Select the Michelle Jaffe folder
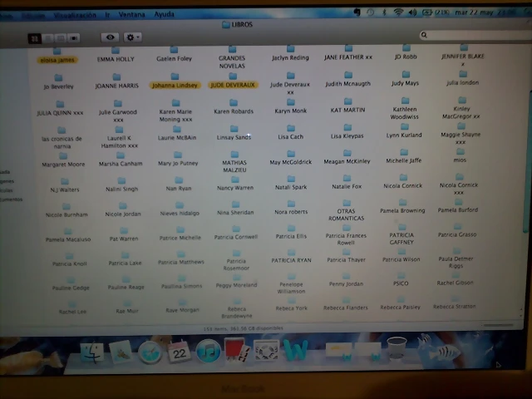The image size is (532, 399). click(404, 156)
